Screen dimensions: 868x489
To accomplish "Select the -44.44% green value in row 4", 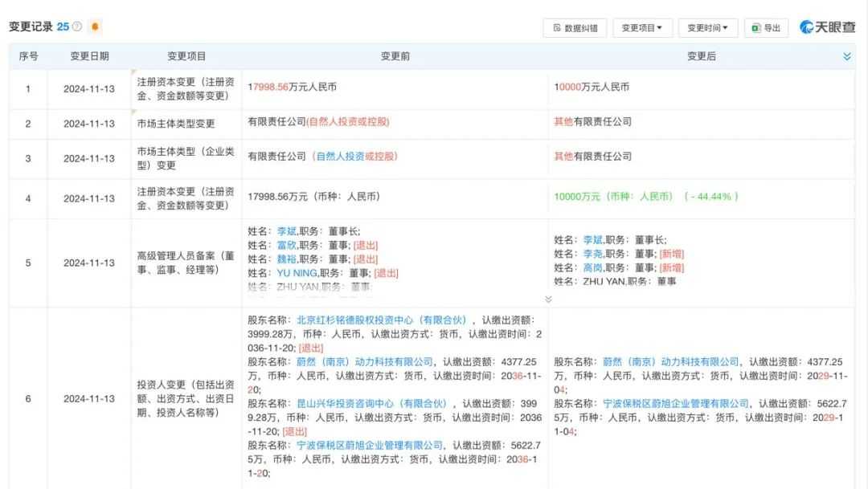I will click(711, 197).
